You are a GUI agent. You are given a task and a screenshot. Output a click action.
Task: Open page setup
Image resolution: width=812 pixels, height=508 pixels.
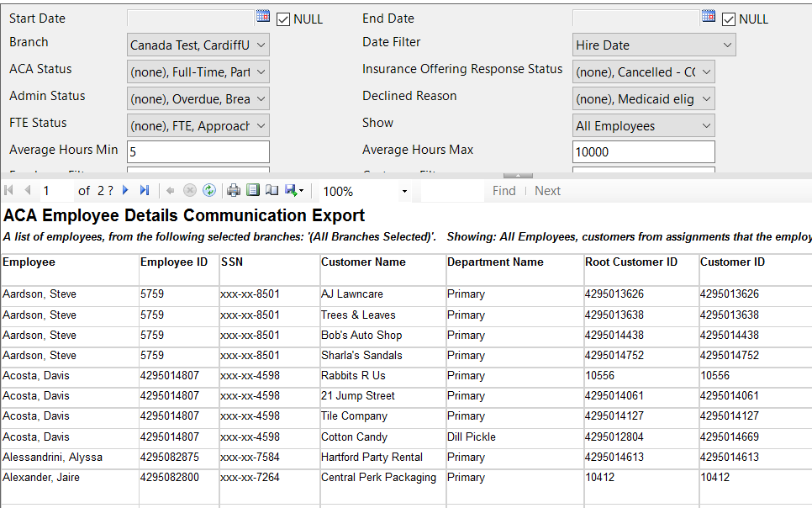click(x=272, y=190)
